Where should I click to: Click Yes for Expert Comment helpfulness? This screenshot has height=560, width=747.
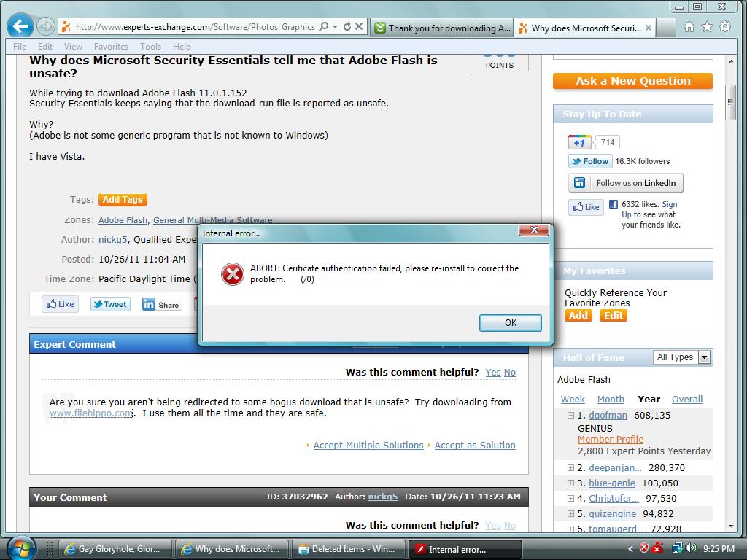coord(493,373)
